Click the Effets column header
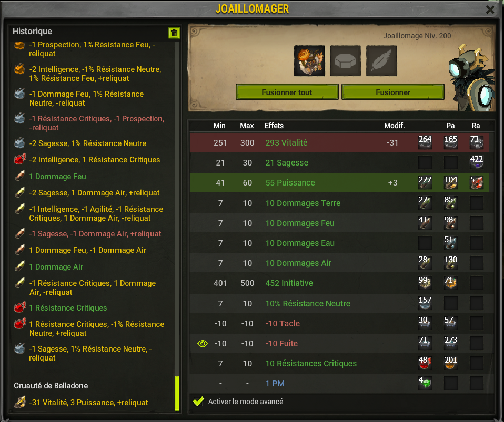Viewport: 504px width, 422px height. coord(274,126)
